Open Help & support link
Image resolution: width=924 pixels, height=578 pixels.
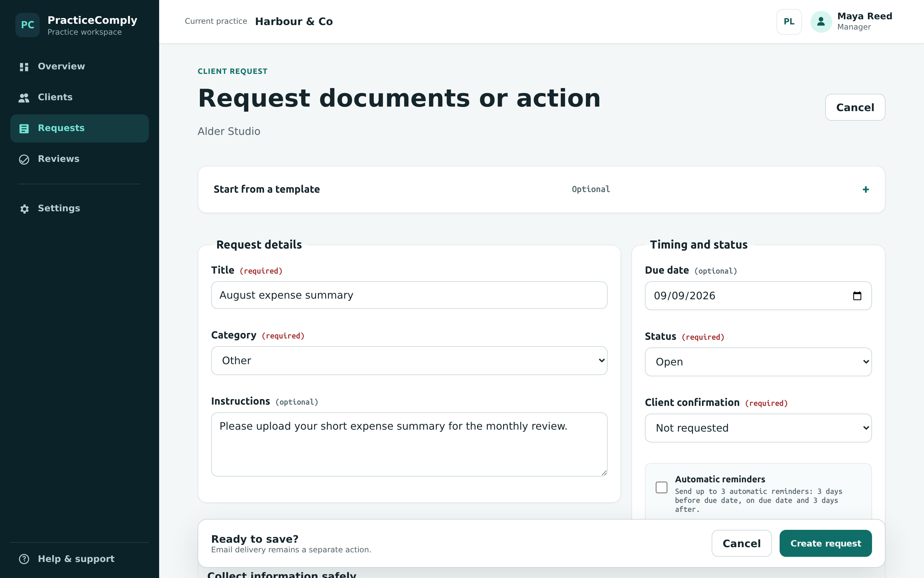point(80,559)
